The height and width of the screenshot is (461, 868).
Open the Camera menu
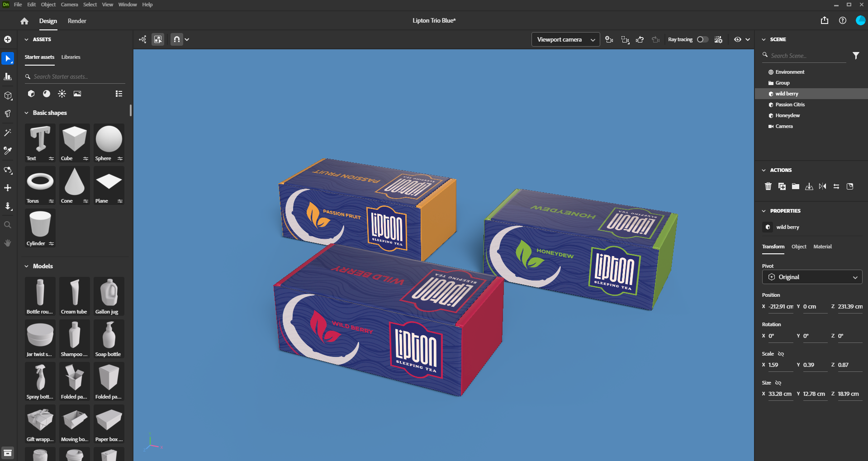point(69,5)
